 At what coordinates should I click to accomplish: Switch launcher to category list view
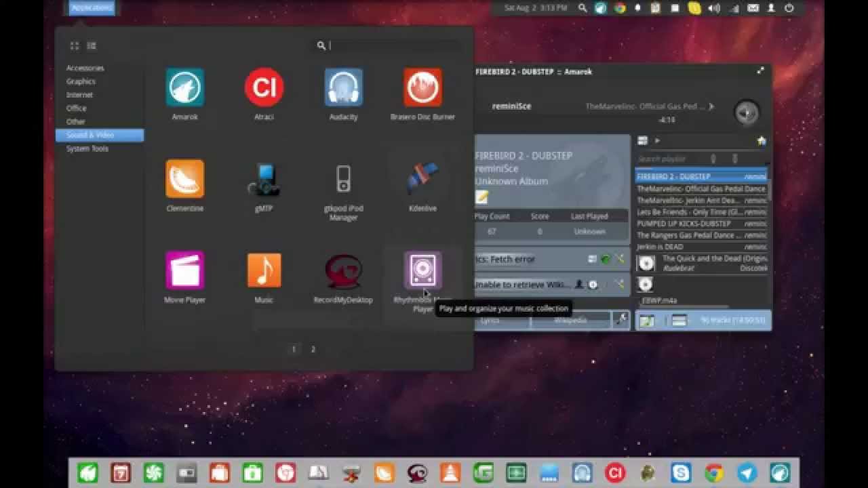click(92, 45)
